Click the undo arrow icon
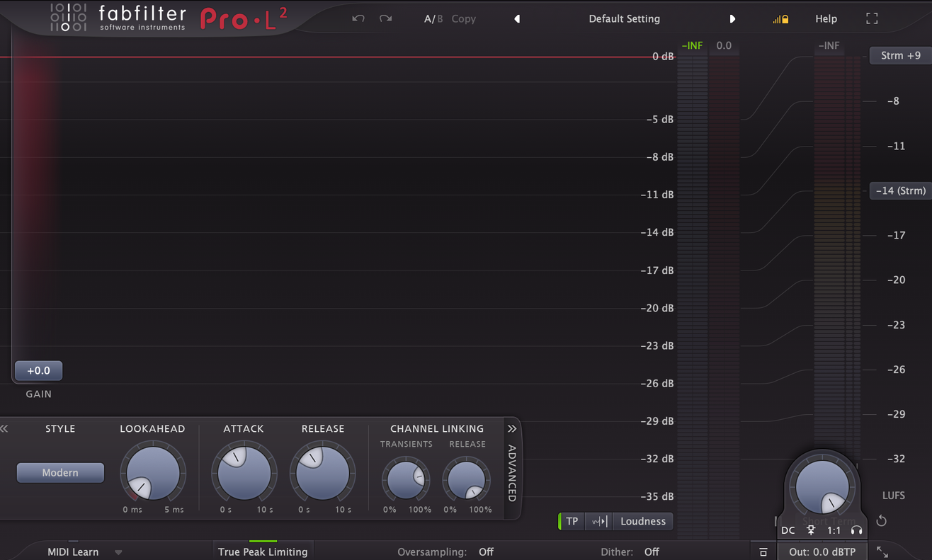Image resolution: width=932 pixels, height=560 pixels. coord(358,18)
